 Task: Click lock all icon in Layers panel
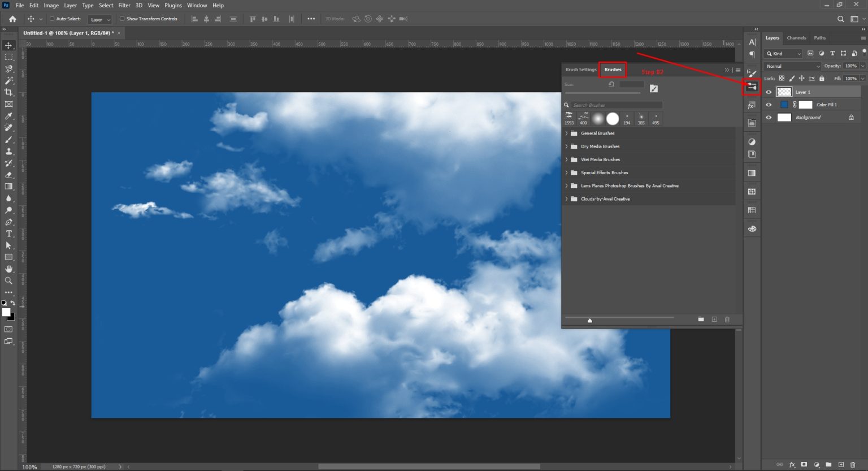[822, 79]
